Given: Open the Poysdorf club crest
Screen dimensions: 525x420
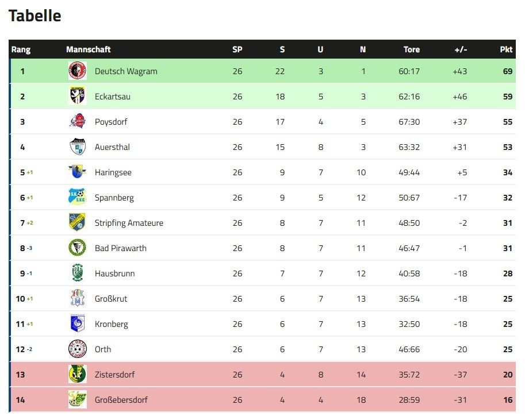Looking at the screenshot, I should coord(78,121).
